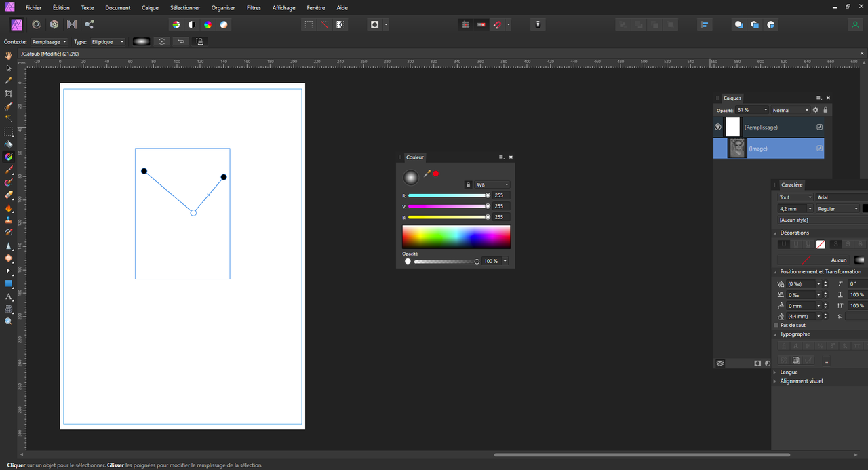Open the Quick Mask options dropdown arrow
868x470 pixels.
[386, 24]
